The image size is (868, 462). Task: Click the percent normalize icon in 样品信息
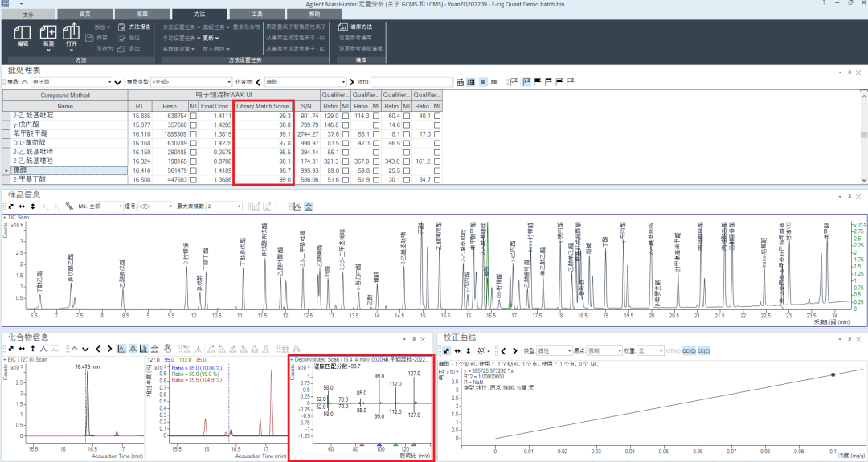[x=69, y=206]
